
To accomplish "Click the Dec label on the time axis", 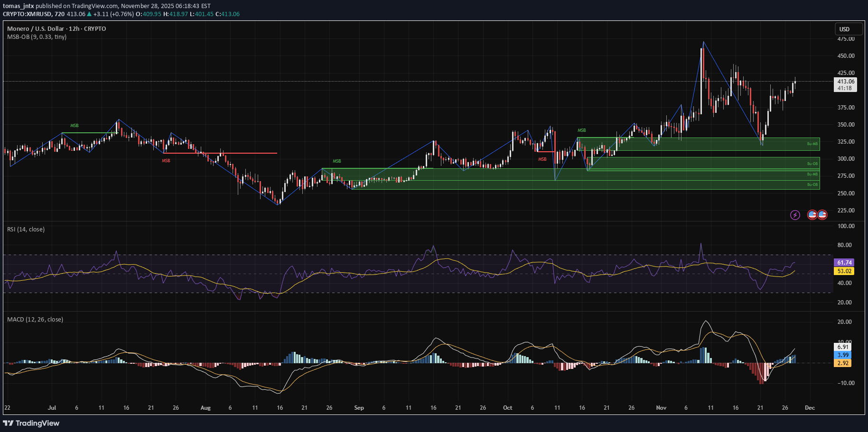I will (x=809, y=408).
